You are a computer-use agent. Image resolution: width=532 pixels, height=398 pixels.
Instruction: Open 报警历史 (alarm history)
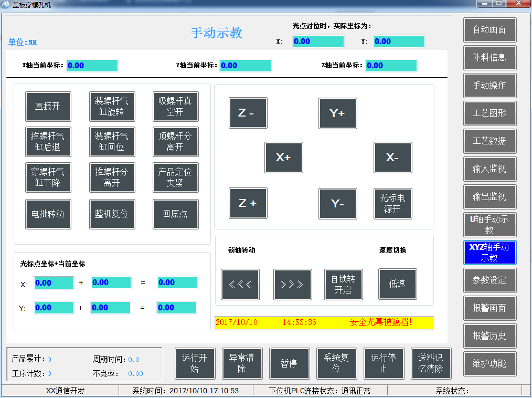490,336
